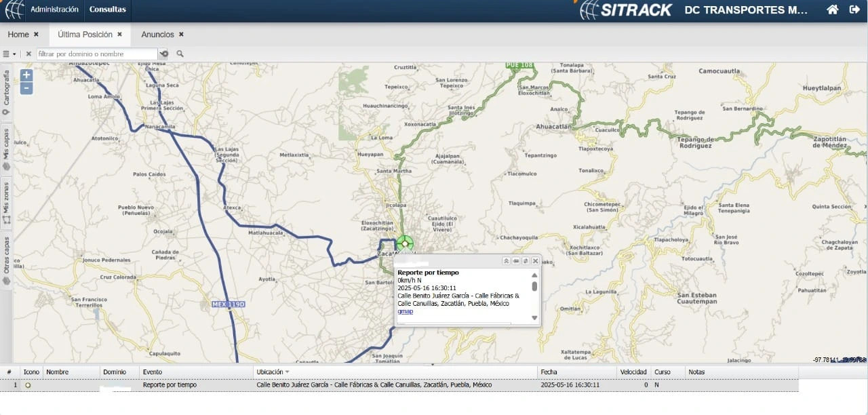Image resolution: width=868 pixels, height=415 pixels.
Task: Click the swap icon in popup header
Action: [526, 261]
